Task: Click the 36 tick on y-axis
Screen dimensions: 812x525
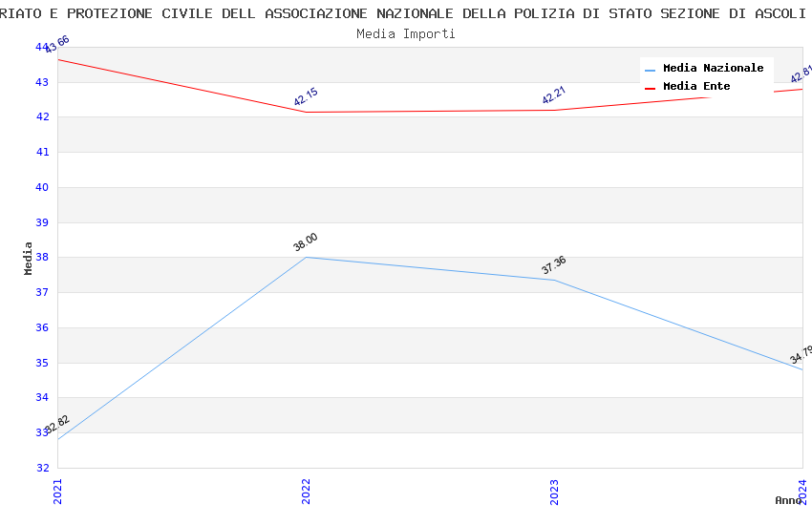Action: click(42, 327)
